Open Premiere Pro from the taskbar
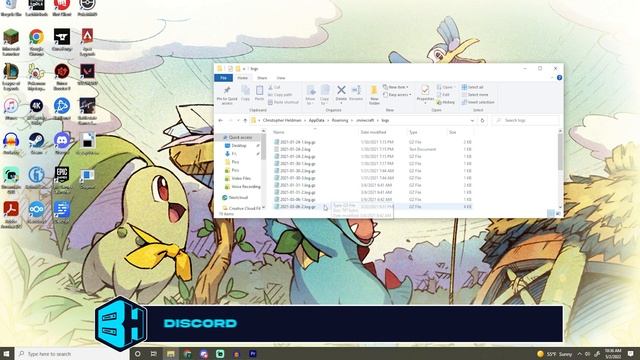 pos(253,353)
